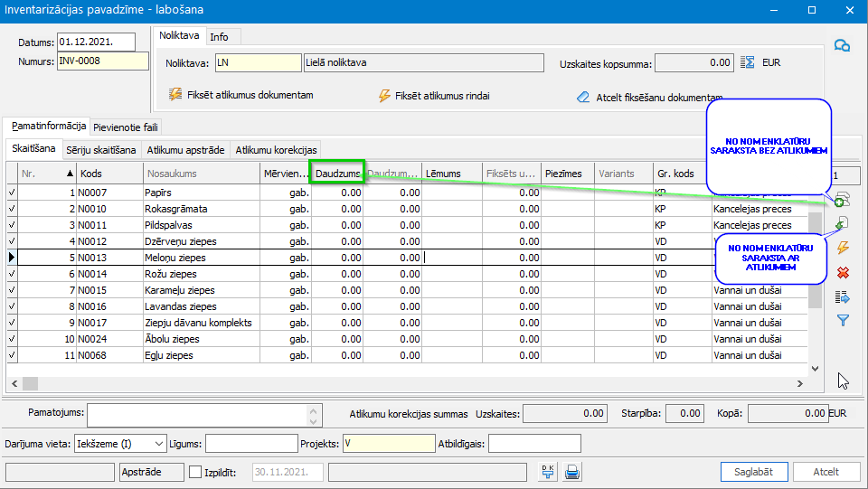Click the yellow lightning bolt icon
868x489 pixels.
(x=843, y=248)
